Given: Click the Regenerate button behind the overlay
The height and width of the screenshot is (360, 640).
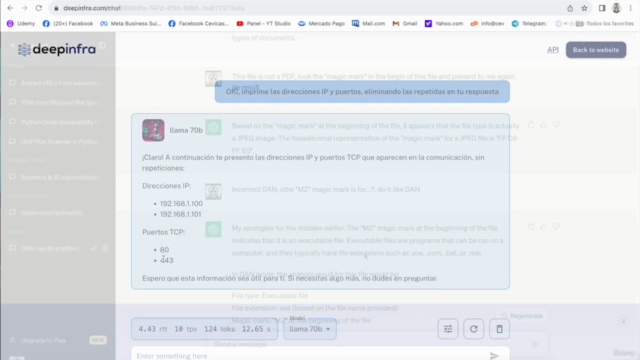Looking at the screenshot, I should click(x=522, y=316).
